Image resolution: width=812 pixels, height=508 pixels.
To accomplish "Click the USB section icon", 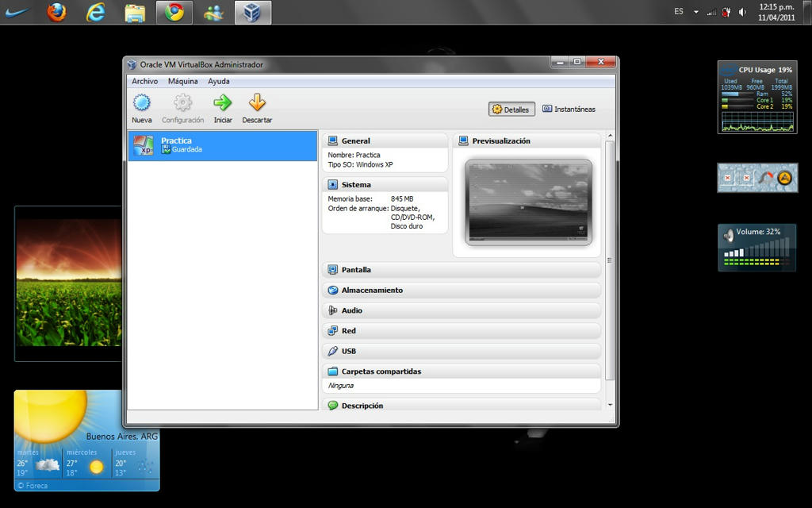I will [x=332, y=351].
